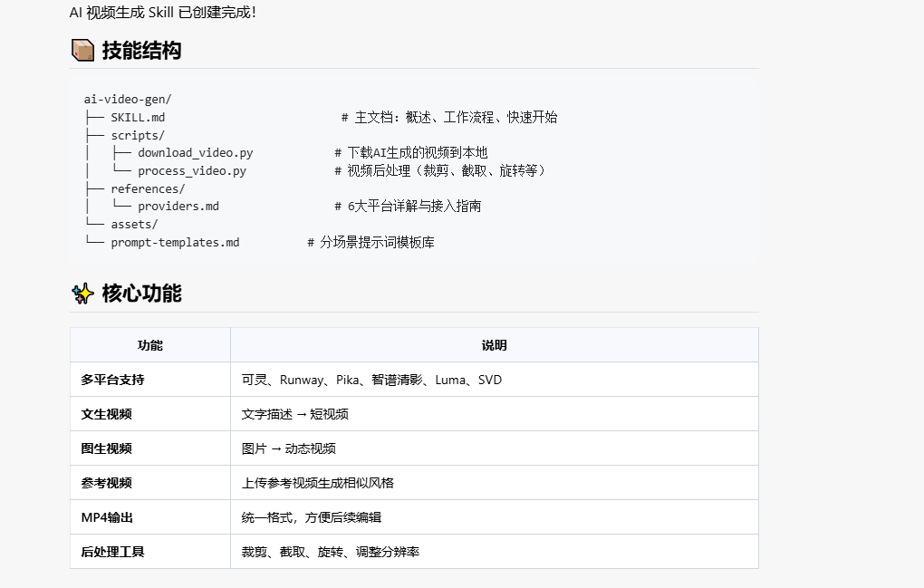Open the prompt-templates.md file entry

point(178,242)
